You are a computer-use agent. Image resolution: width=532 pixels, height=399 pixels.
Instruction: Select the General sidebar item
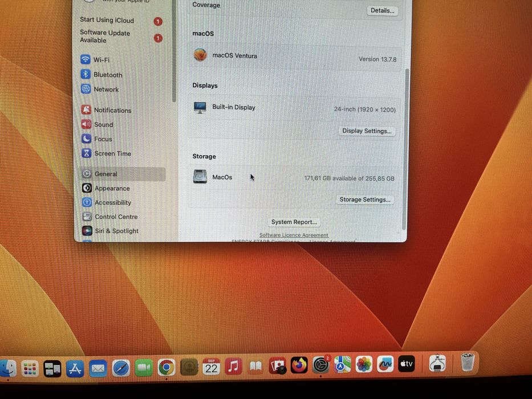[123, 174]
